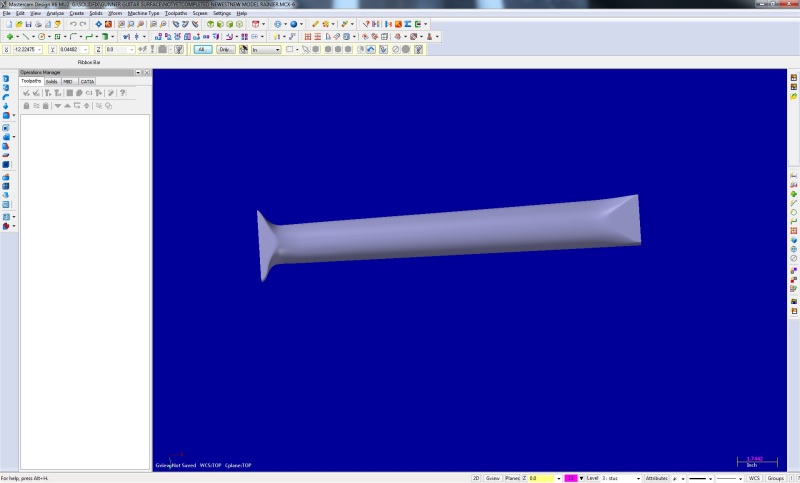
Task: Click the Undo arrow icon
Action: click(x=73, y=24)
